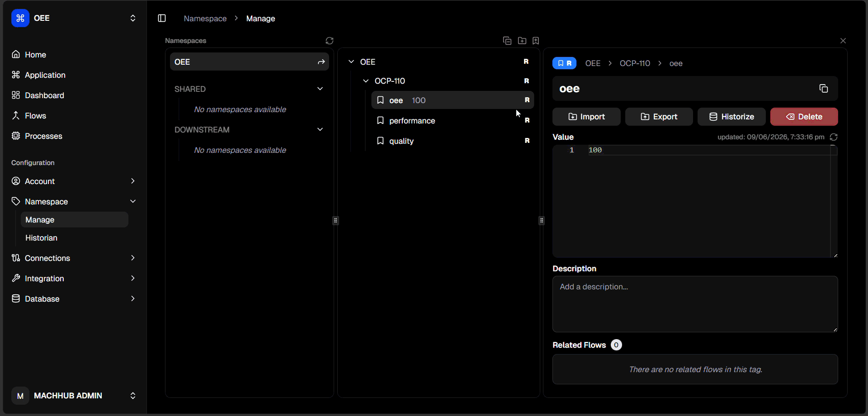The width and height of the screenshot is (868, 416).
Task: Collapse the Namespace configuration section
Action: point(74,202)
